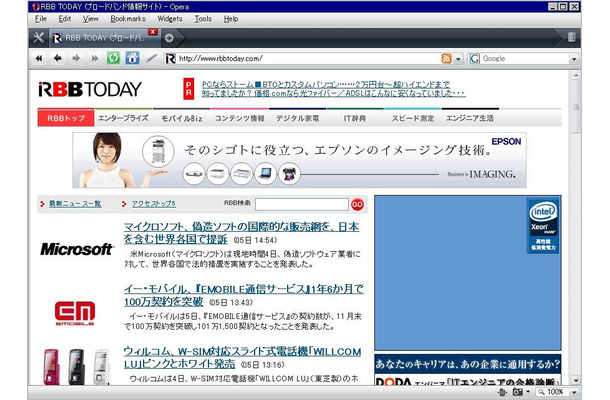The height and width of the screenshot is (400, 610).
Task: Open the View menu
Action: pyautogui.click(x=90, y=19)
